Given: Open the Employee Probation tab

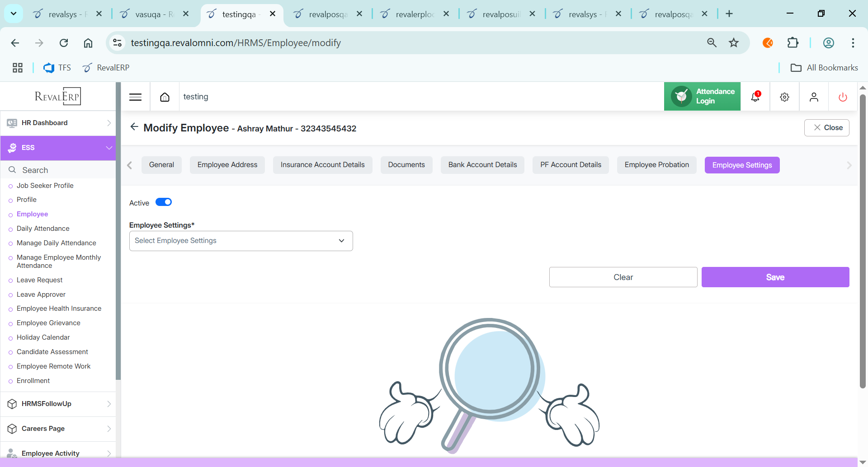Looking at the screenshot, I should click(x=656, y=165).
